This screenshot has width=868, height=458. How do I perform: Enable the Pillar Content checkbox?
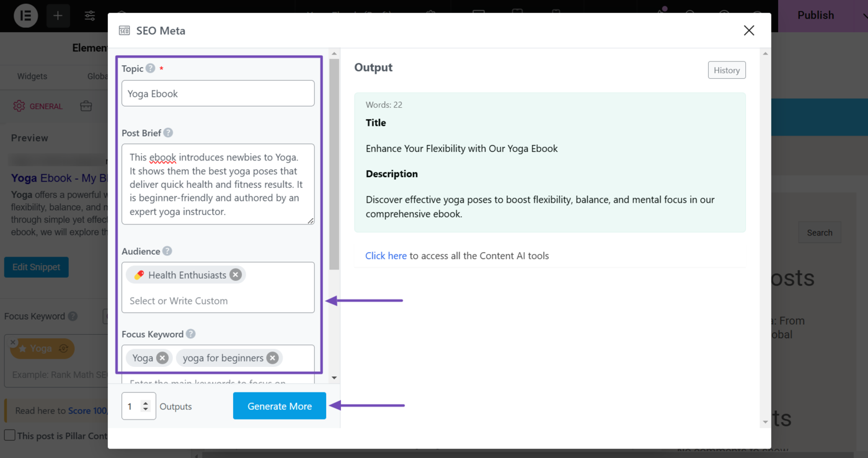tap(10, 436)
